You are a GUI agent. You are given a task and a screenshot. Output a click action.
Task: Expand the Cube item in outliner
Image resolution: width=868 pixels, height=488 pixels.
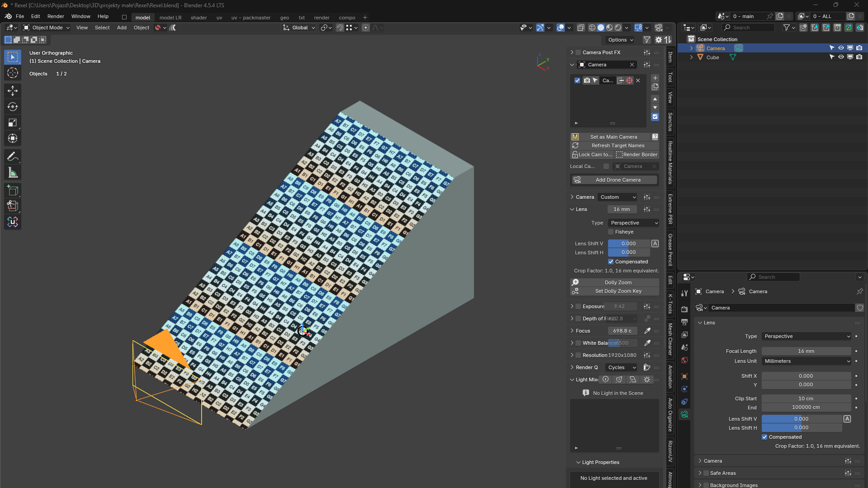(x=691, y=57)
